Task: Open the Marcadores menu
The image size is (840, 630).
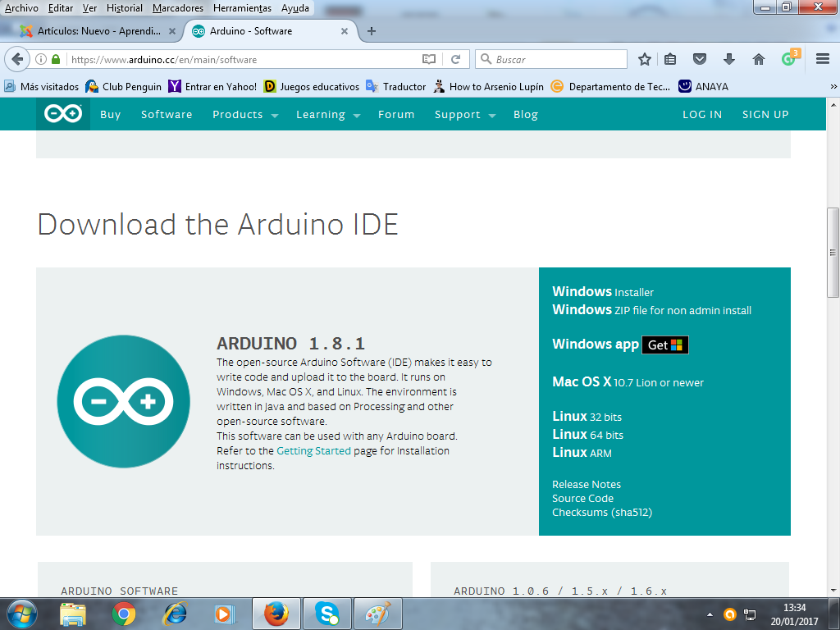Action: 178,8
